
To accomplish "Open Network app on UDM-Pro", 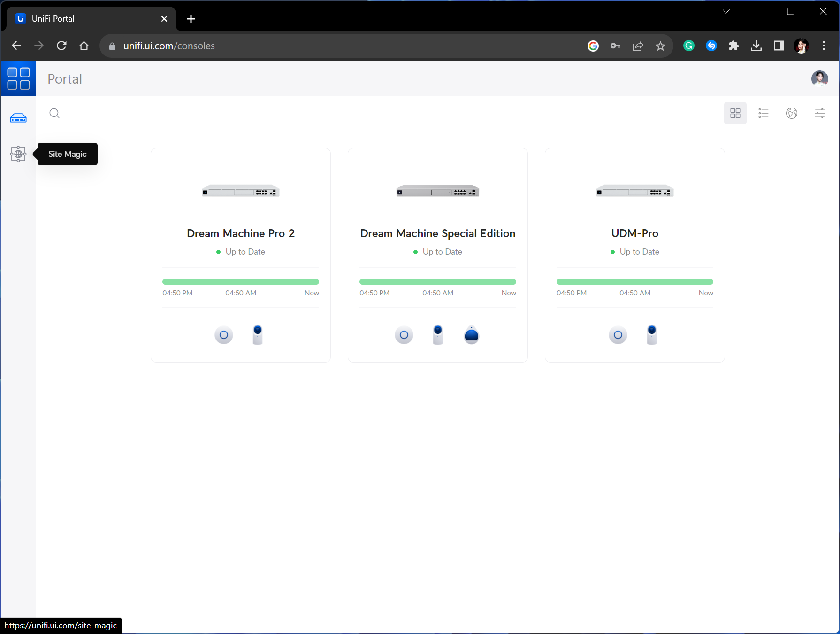I will [x=618, y=335].
